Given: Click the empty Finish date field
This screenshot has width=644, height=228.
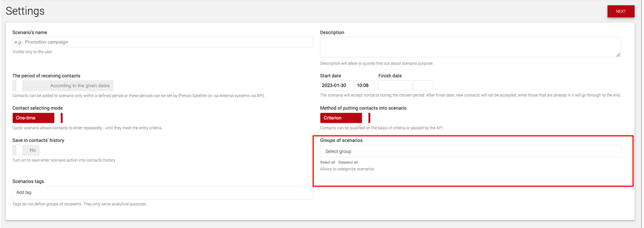Looking at the screenshot, I should click(x=395, y=85).
